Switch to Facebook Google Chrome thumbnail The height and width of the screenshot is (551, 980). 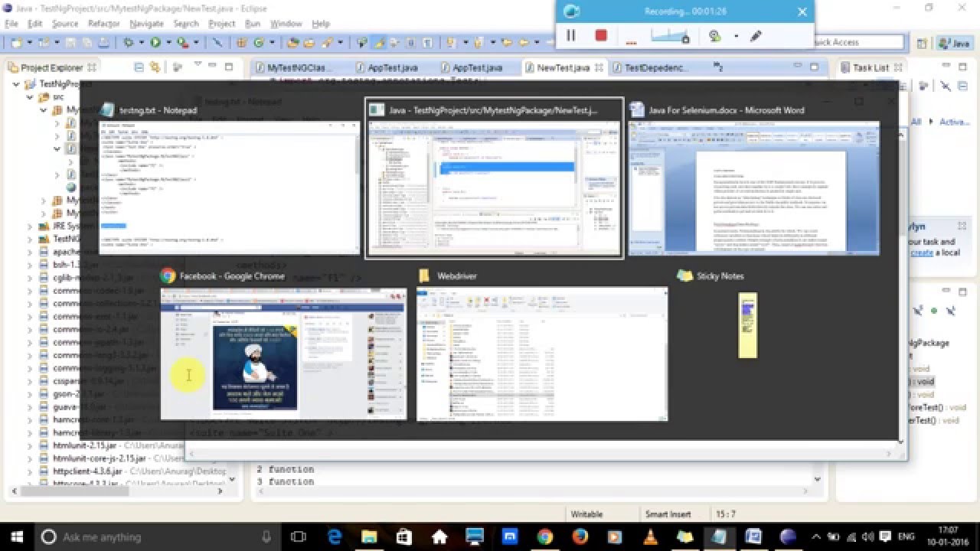283,344
